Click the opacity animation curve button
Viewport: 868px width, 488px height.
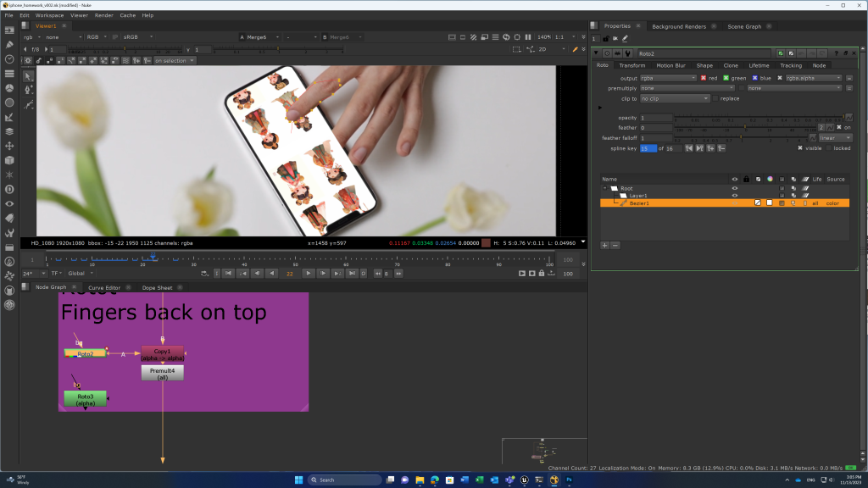coord(849,118)
